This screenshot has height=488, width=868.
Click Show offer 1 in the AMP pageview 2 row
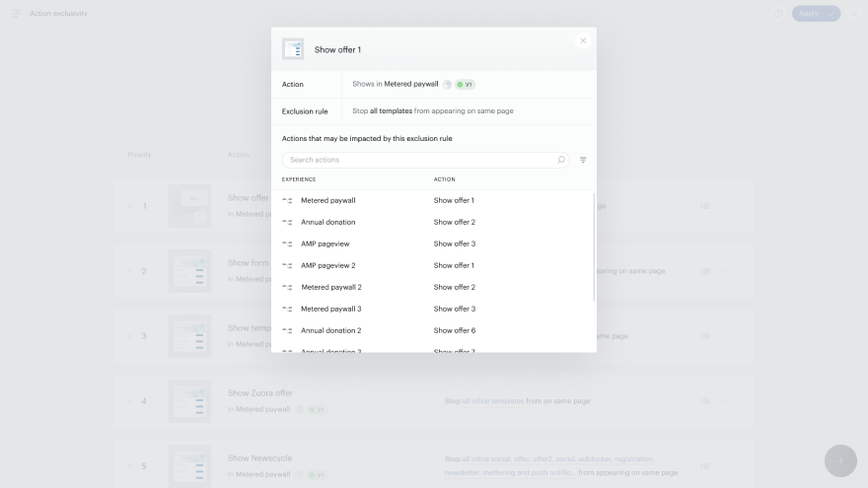[454, 265]
